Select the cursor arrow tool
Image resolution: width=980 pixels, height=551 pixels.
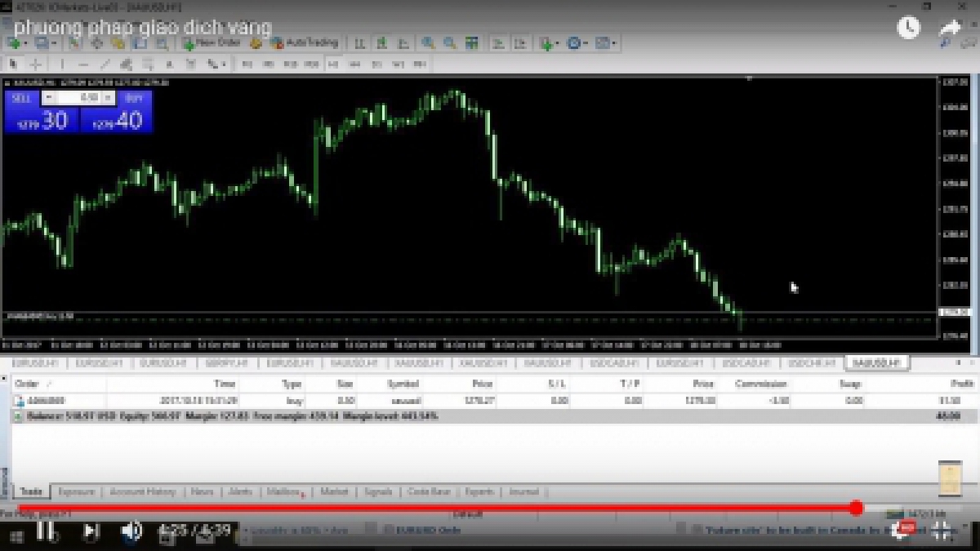pyautogui.click(x=14, y=64)
